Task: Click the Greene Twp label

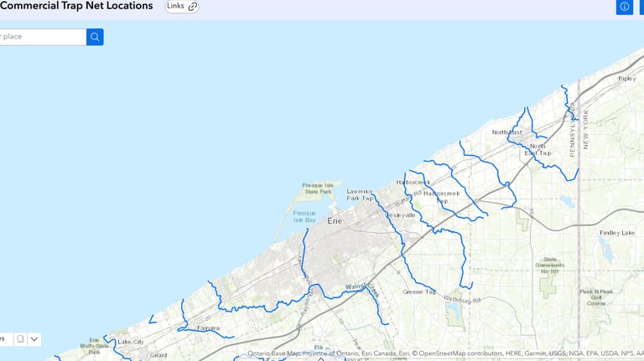Action: click(419, 291)
